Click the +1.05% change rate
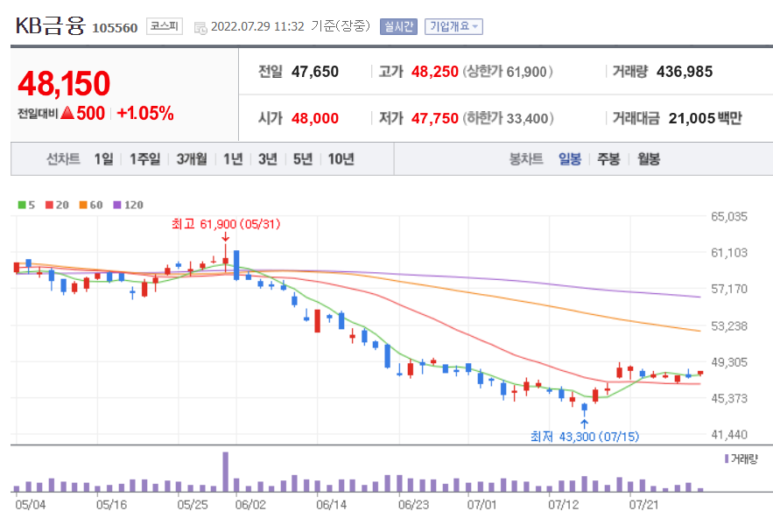The image size is (773, 532). (145, 113)
